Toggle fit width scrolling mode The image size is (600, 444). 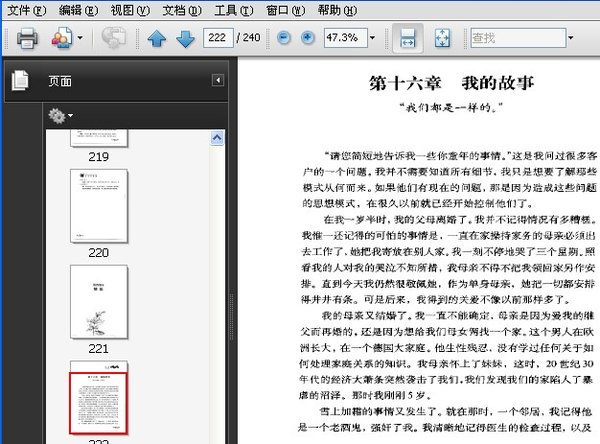tap(408, 39)
